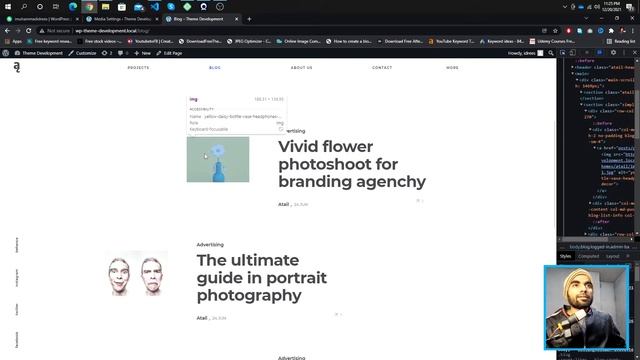Go to CONTACT nav item
This screenshot has width=640, height=360.
[x=382, y=68]
